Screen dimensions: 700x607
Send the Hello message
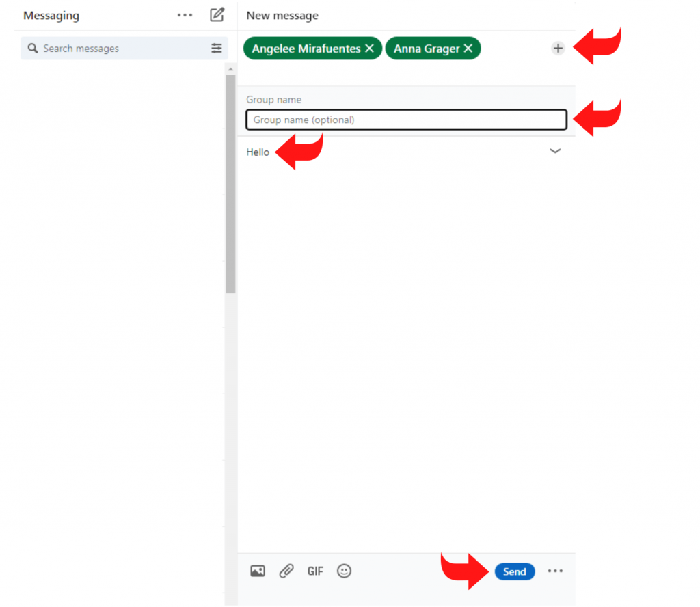tap(515, 571)
